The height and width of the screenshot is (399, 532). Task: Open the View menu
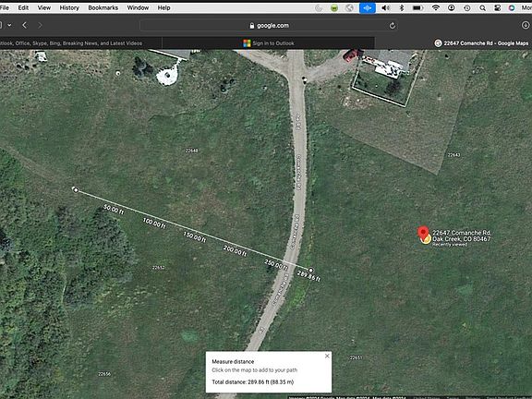point(44,7)
